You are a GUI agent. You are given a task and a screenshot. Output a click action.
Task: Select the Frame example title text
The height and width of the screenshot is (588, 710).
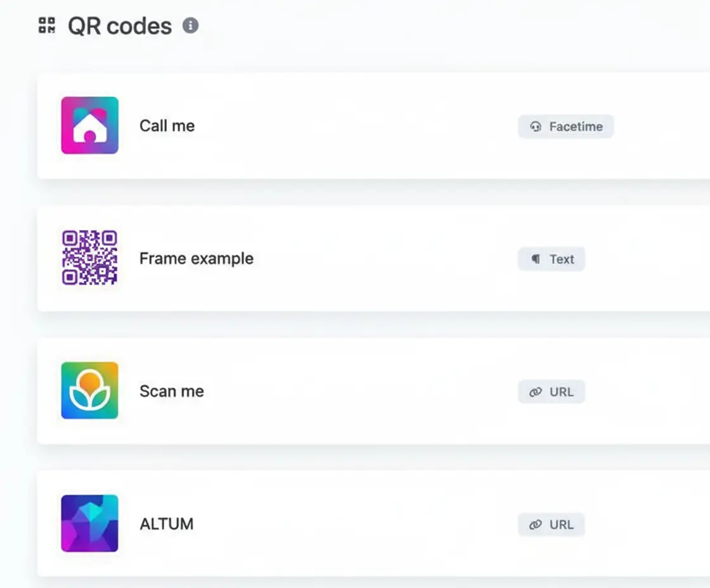[196, 259]
